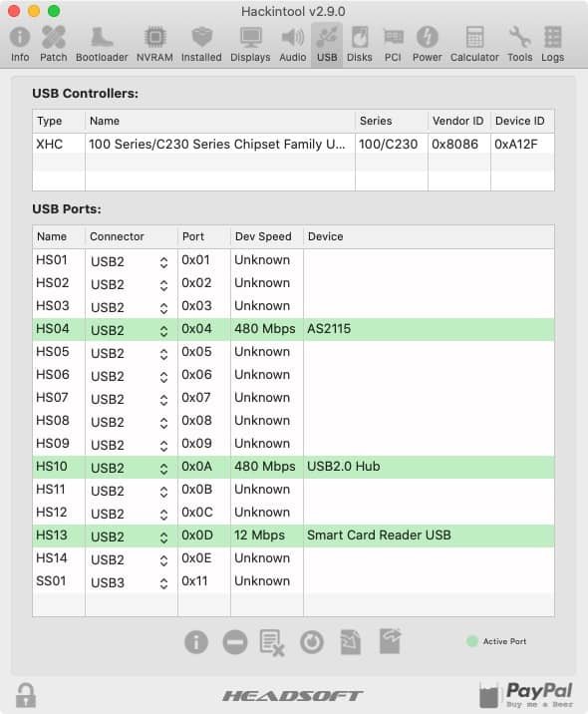Open the Disks toolbar section

coord(359,44)
